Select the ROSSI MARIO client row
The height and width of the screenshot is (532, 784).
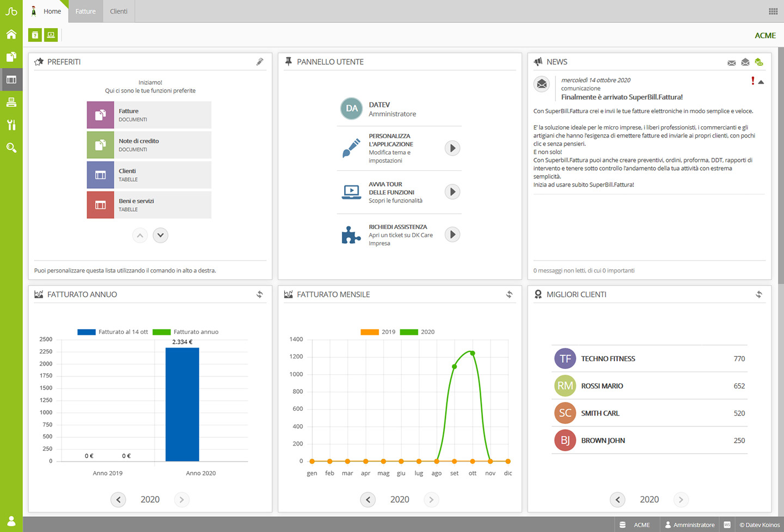[x=650, y=386]
